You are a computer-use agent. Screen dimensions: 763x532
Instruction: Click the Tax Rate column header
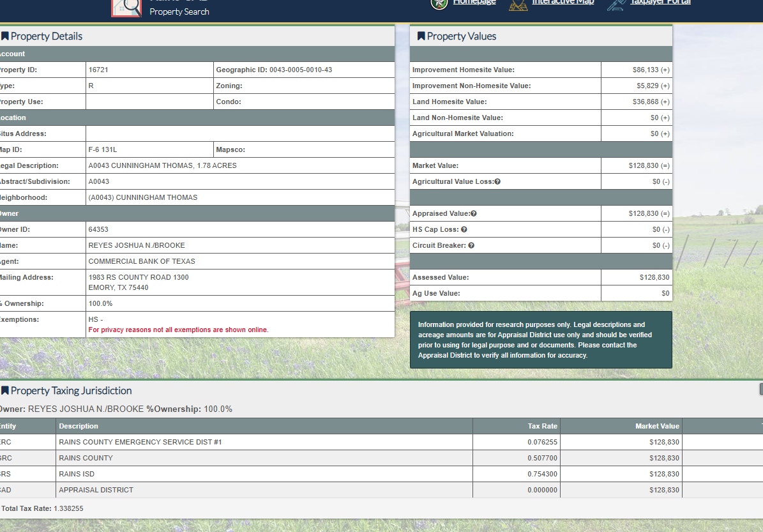click(x=542, y=426)
